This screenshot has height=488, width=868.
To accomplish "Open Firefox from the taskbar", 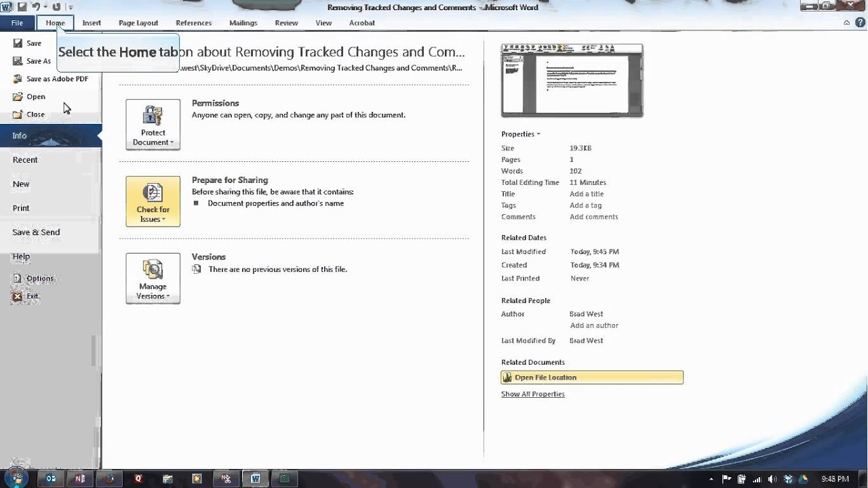I will click(109, 479).
